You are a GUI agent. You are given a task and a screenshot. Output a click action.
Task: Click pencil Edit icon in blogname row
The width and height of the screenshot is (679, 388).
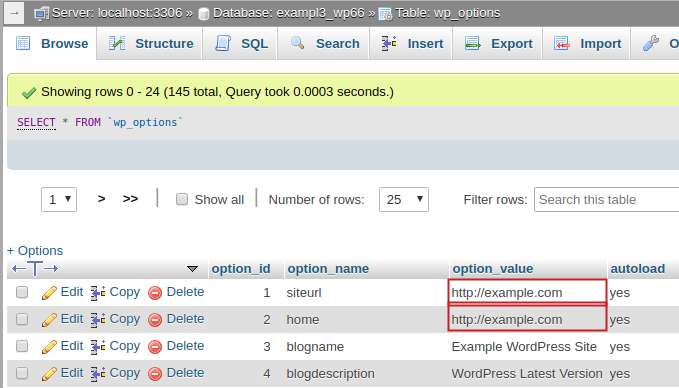click(x=49, y=347)
